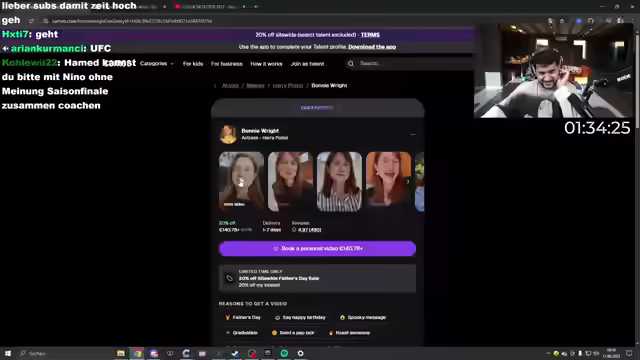The width and height of the screenshot is (640, 360).
Task: Click the TERMS link in promo banner
Action: click(x=370, y=35)
